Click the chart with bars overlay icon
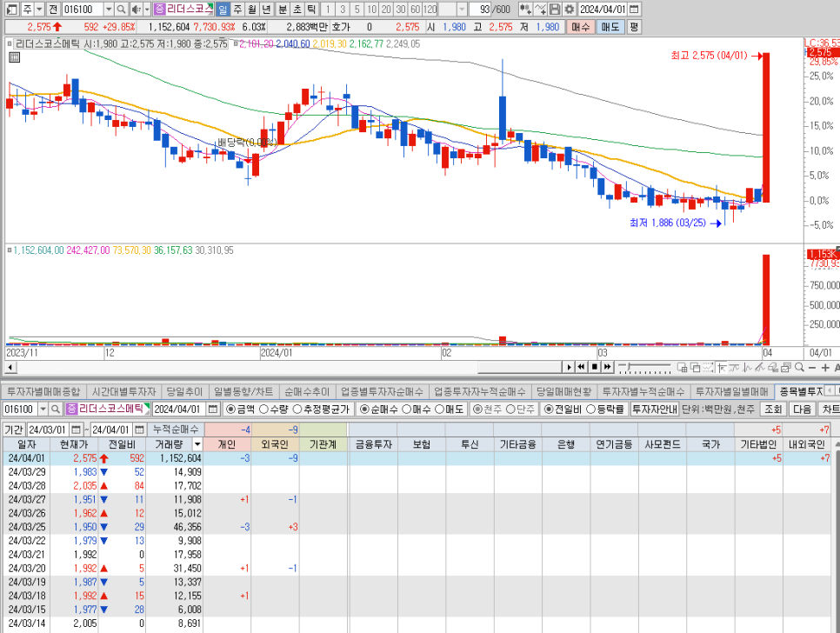This screenshot has width=840, height=633. click(x=772, y=368)
